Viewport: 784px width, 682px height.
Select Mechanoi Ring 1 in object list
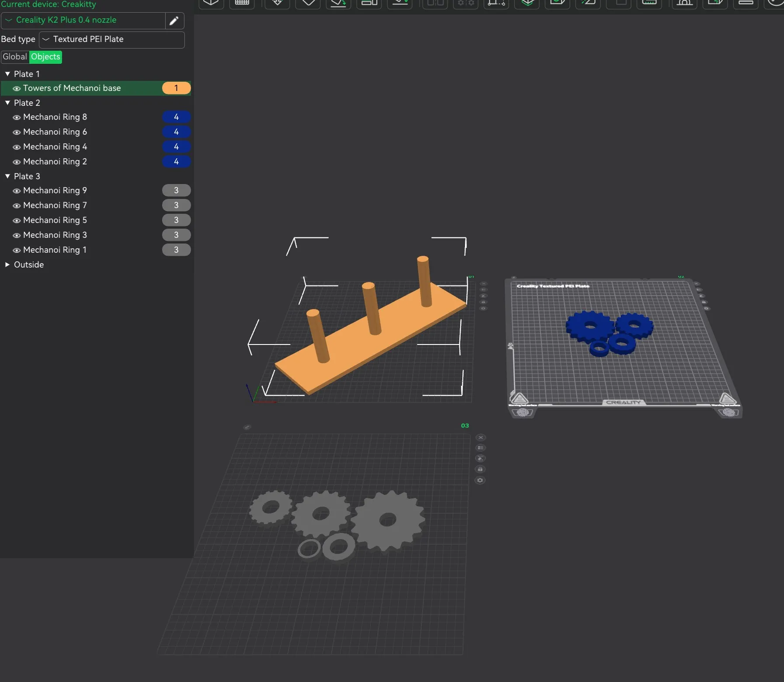pos(55,250)
